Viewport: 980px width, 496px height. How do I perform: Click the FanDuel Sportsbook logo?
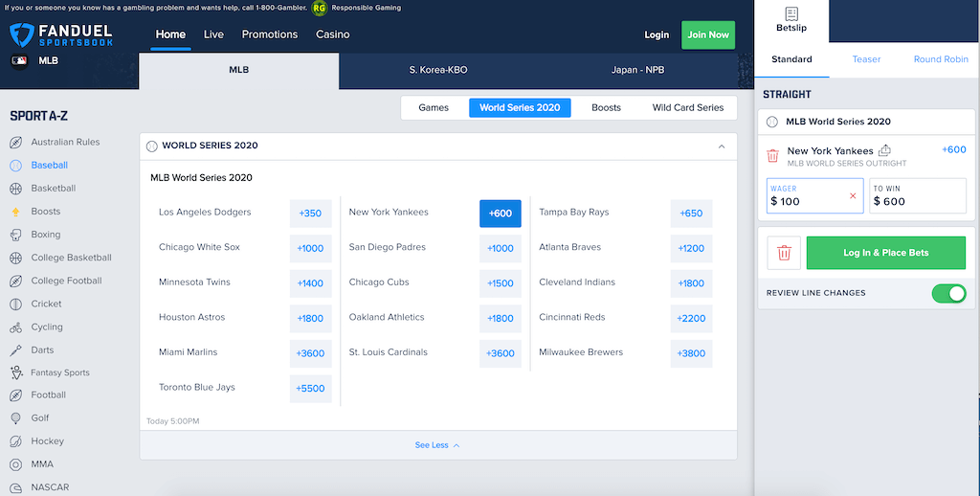(x=60, y=35)
